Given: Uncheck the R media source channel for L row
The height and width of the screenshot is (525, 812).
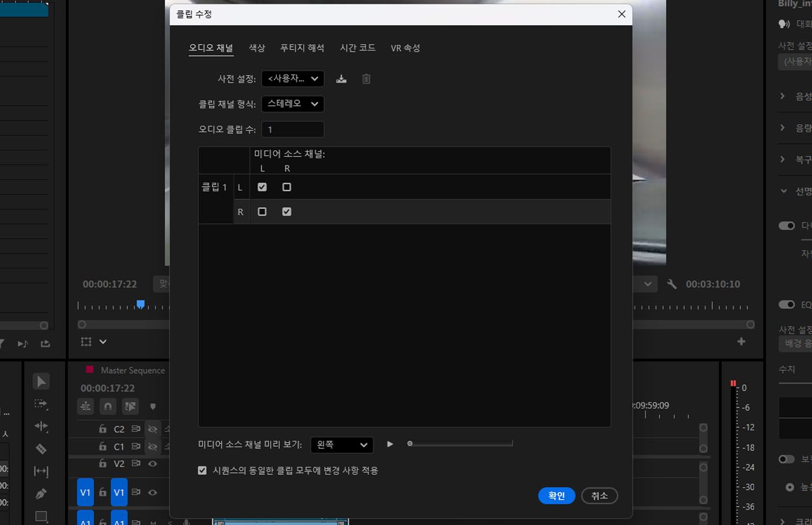Looking at the screenshot, I should coord(287,187).
